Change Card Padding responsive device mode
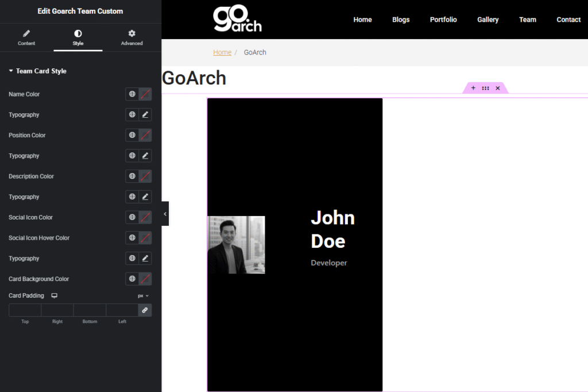588x392 pixels. pos(55,295)
